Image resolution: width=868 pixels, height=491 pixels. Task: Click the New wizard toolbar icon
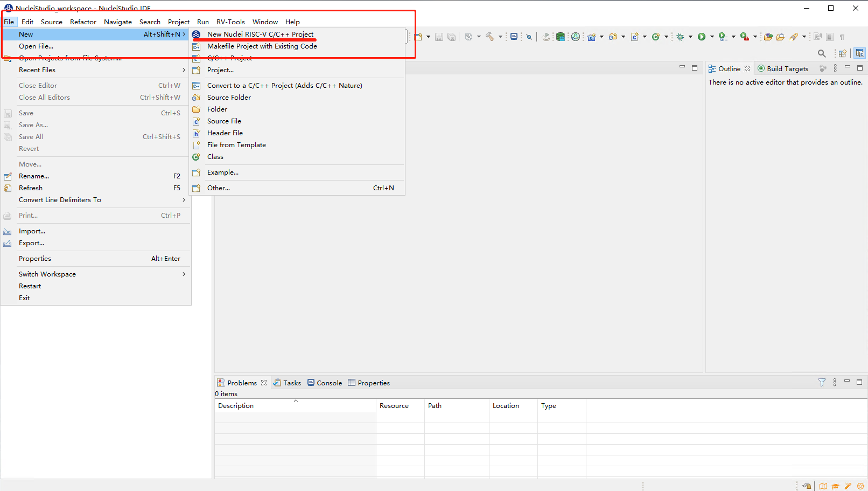(418, 37)
